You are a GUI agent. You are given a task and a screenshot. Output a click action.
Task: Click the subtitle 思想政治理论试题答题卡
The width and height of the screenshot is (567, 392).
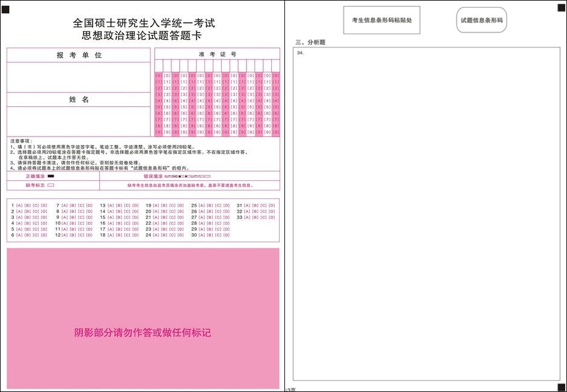[142, 35]
